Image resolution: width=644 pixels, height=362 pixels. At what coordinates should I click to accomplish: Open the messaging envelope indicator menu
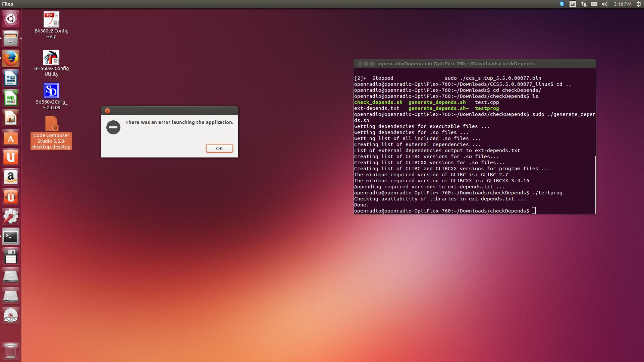pos(594,4)
